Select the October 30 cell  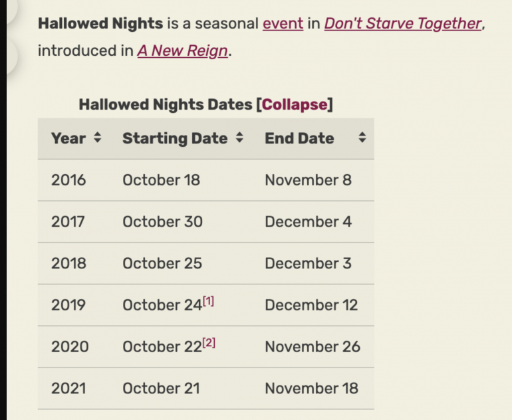[162, 221]
